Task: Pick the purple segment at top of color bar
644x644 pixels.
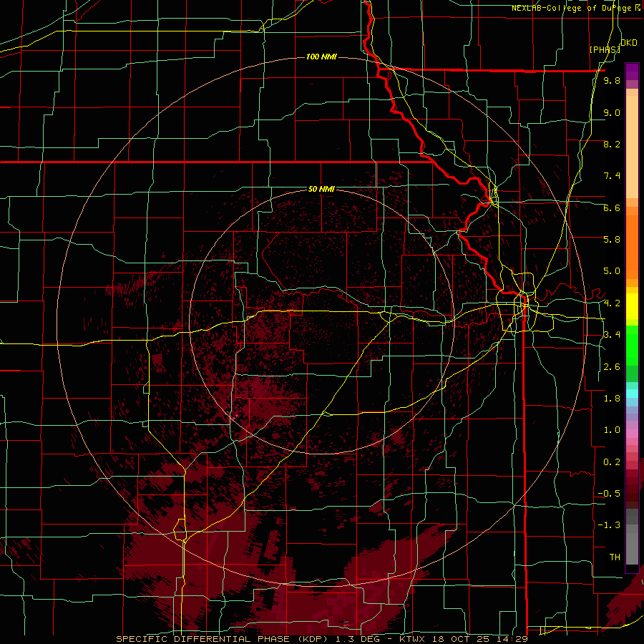Action: pyautogui.click(x=632, y=72)
